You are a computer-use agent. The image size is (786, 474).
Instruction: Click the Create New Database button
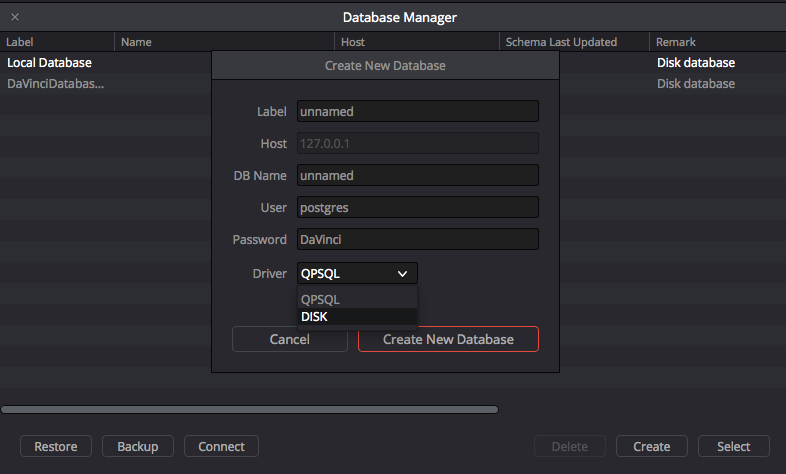(x=448, y=339)
